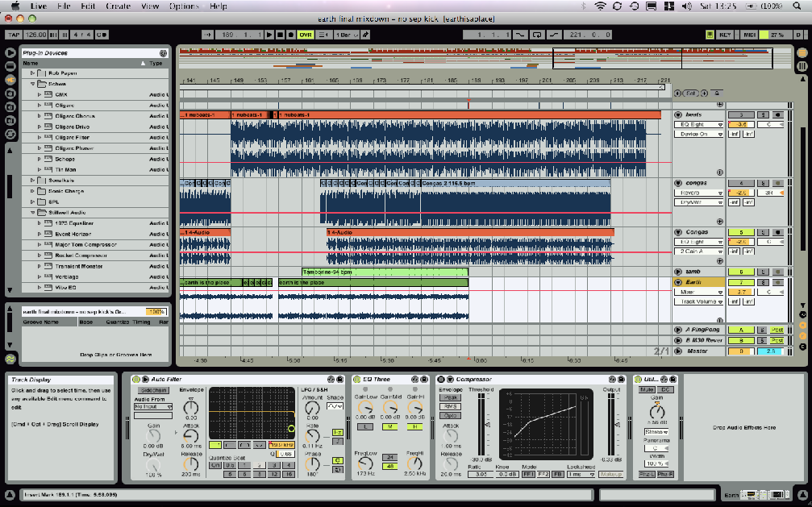Open the Create menu

point(118,6)
